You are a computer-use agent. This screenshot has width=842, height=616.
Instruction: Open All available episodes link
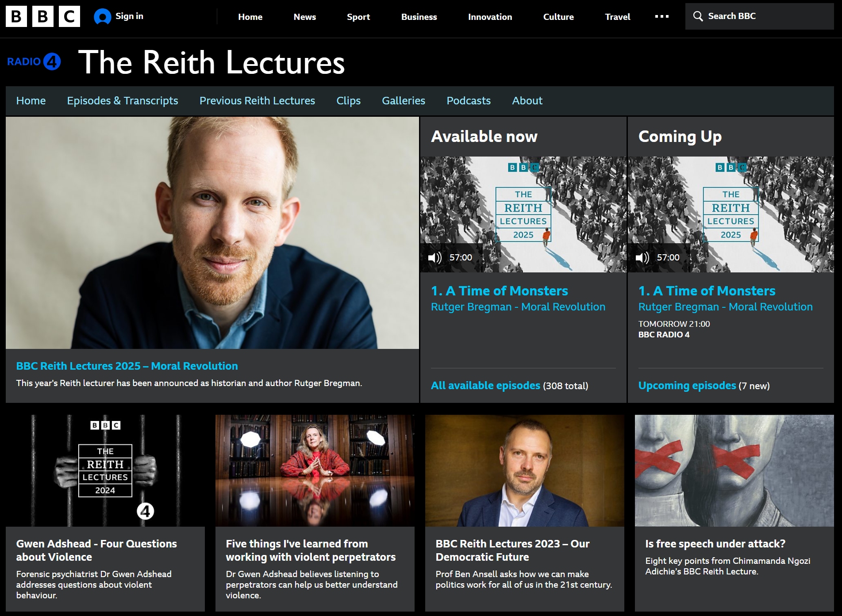485,386
